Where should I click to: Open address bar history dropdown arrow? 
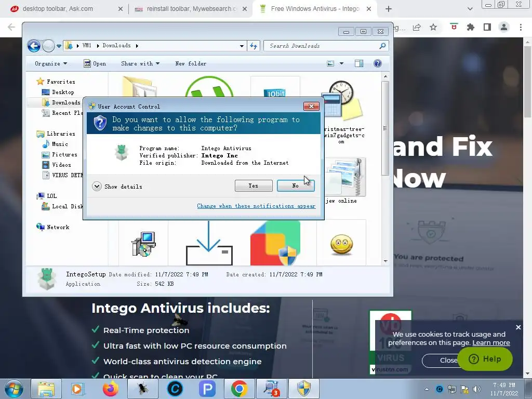click(242, 46)
